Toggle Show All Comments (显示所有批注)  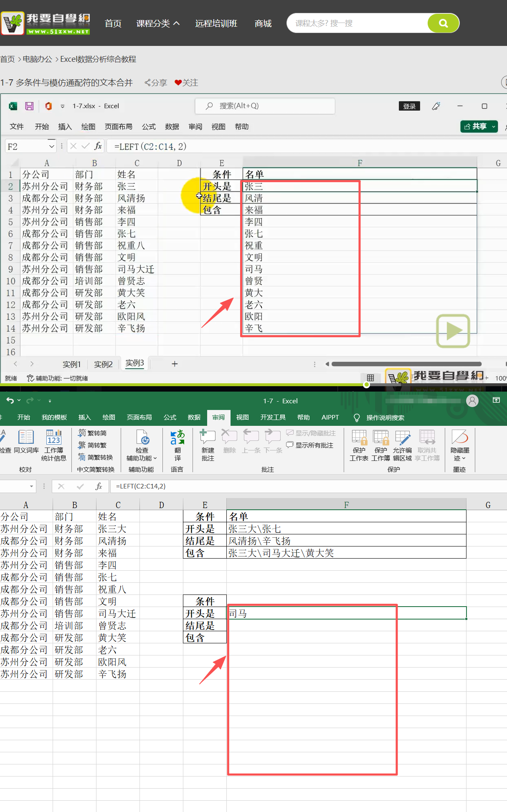(310, 445)
